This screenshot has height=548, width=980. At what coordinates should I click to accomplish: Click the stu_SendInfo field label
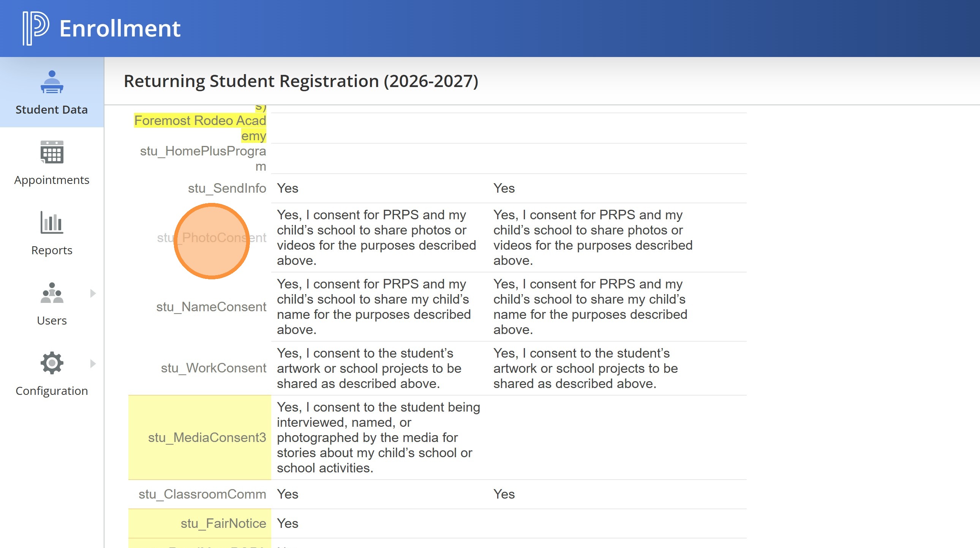pyautogui.click(x=227, y=188)
